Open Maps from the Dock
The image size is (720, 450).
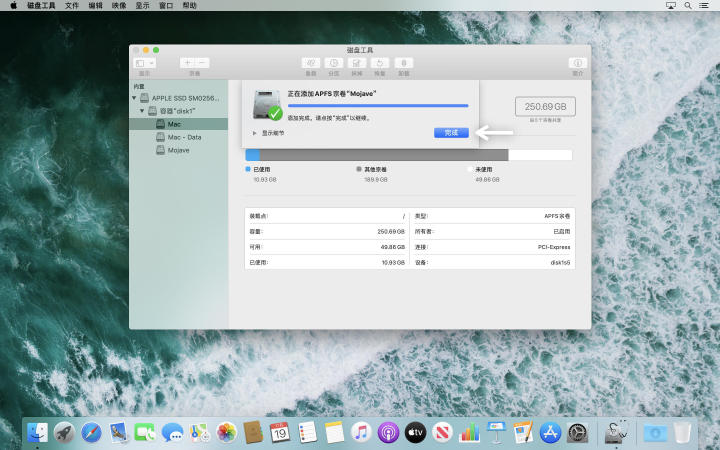coord(199,433)
